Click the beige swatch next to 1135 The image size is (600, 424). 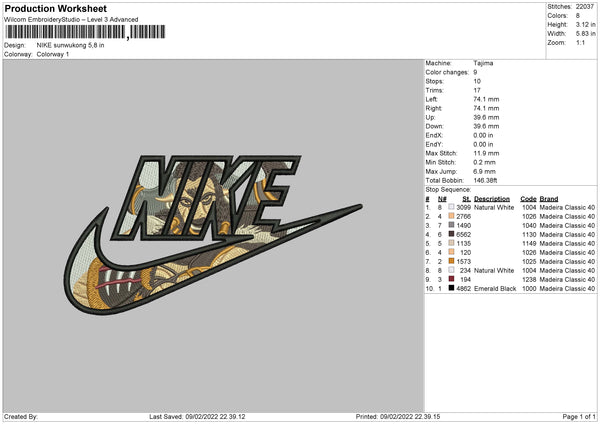click(451, 243)
